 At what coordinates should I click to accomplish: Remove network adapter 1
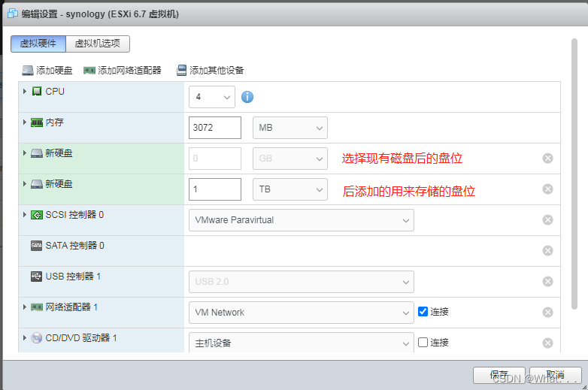pos(548,312)
